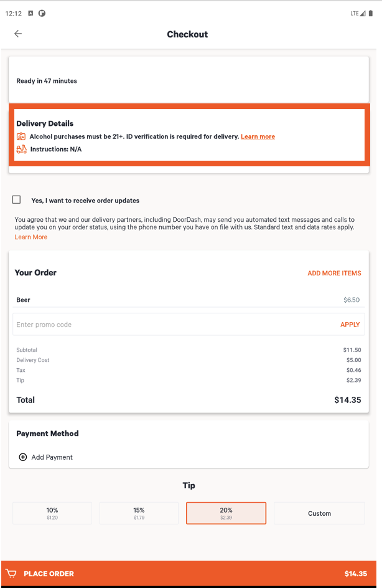The image size is (382, 588).
Task: Open Learn More under text message notice
Action: pos(31,237)
